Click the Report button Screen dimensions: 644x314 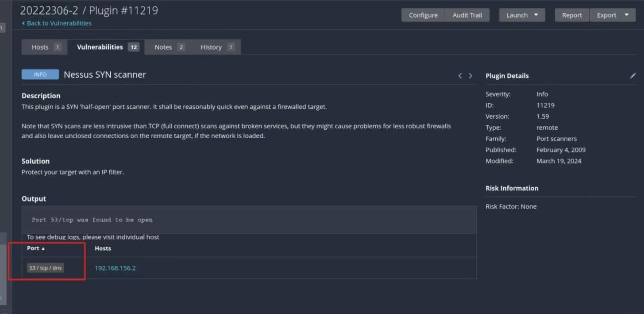pyautogui.click(x=571, y=15)
